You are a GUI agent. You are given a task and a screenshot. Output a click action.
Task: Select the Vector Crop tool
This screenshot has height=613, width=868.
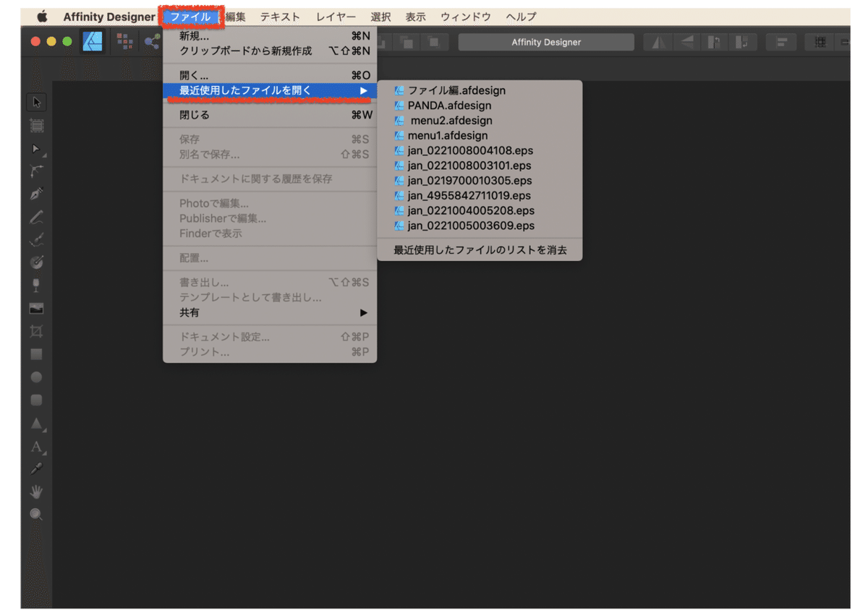[x=36, y=331]
